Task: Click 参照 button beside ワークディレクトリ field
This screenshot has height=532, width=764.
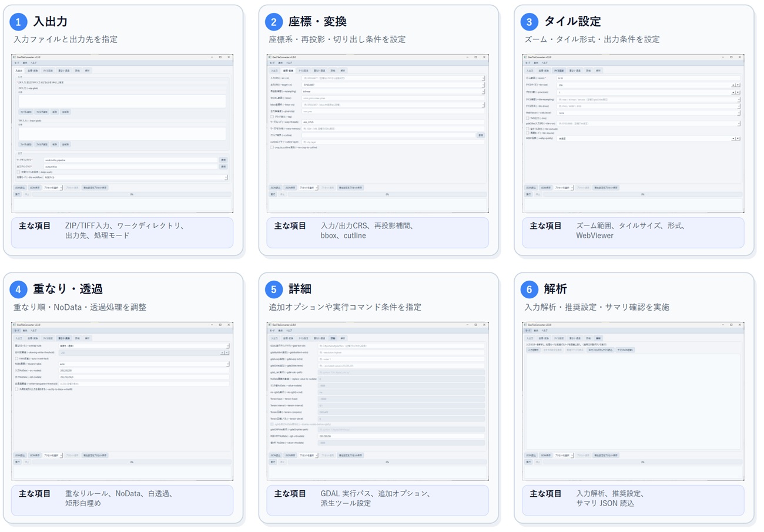Action: pos(223,160)
